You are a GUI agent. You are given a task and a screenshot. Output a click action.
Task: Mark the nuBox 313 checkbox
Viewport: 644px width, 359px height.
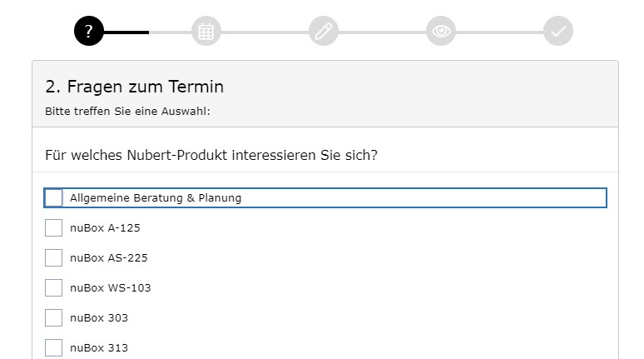click(x=53, y=347)
